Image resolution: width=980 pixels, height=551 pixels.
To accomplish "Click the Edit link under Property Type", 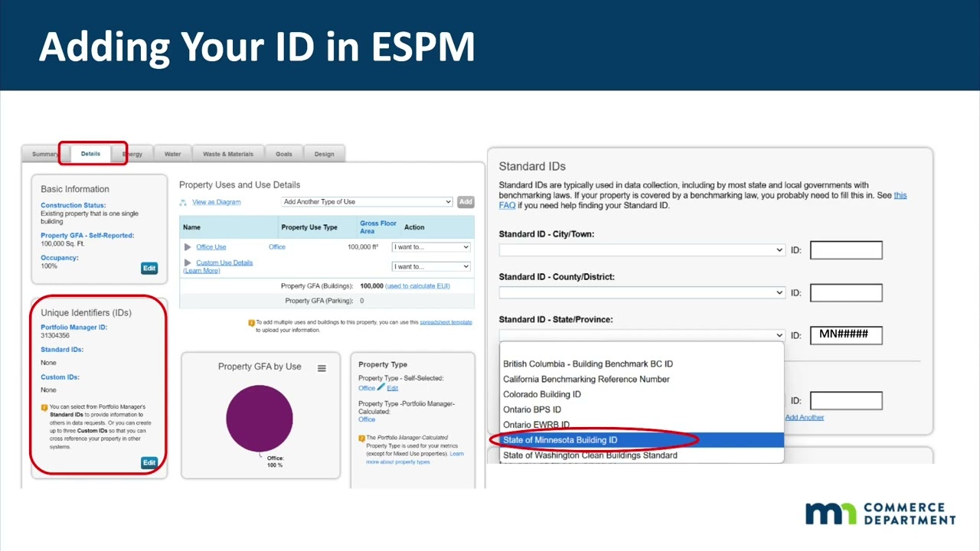I will [x=392, y=388].
